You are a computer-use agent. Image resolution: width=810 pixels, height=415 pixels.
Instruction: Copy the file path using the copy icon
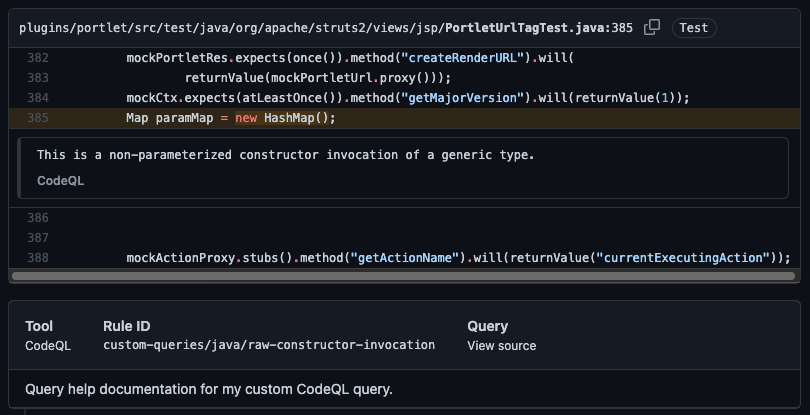point(652,27)
